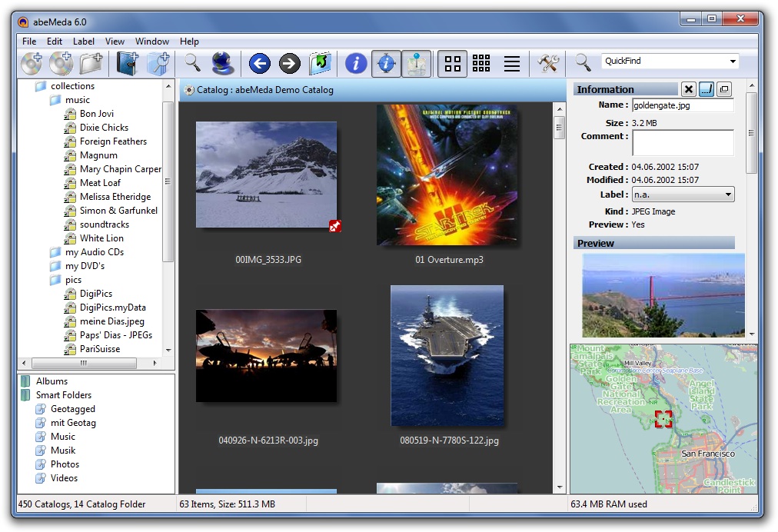
Task: Select the Smart Folders tree node
Action: pyautogui.click(x=63, y=395)
